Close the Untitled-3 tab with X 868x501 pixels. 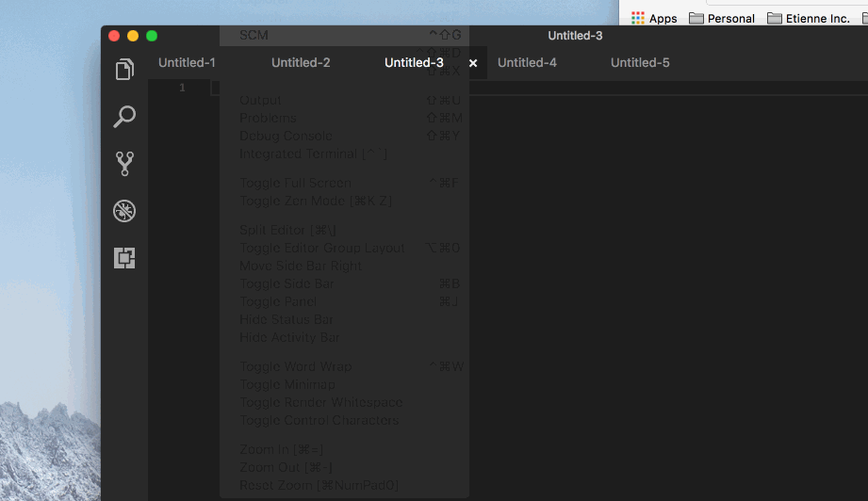[x=473, y=63]
